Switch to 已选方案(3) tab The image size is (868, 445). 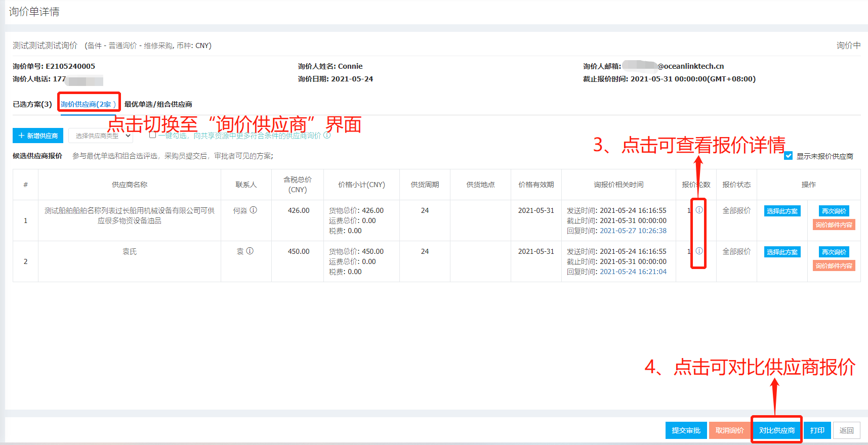[x=32, y=104]
